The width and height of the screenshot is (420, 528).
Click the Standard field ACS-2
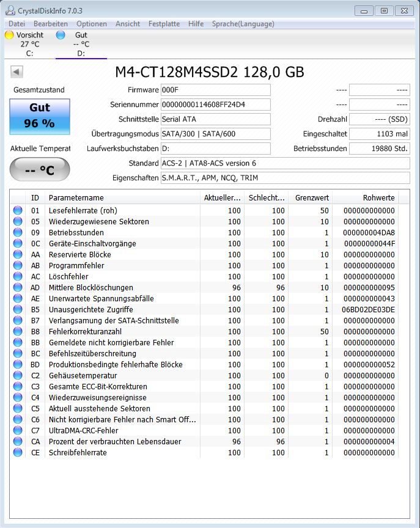click(286, 163)
